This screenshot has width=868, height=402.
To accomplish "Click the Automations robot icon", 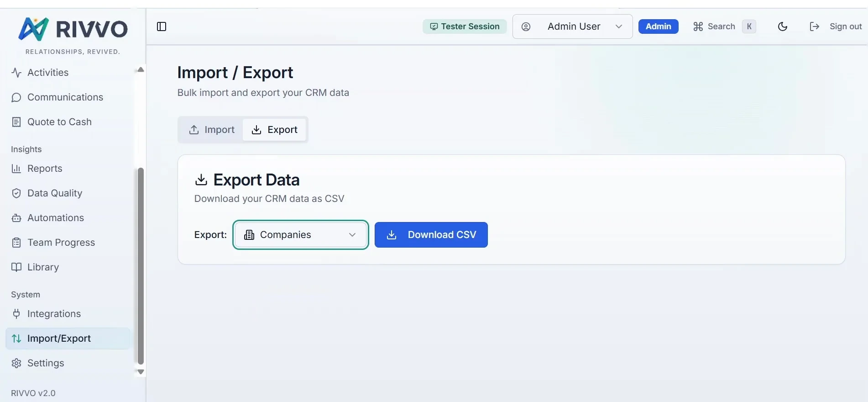I will pos(16,218).
